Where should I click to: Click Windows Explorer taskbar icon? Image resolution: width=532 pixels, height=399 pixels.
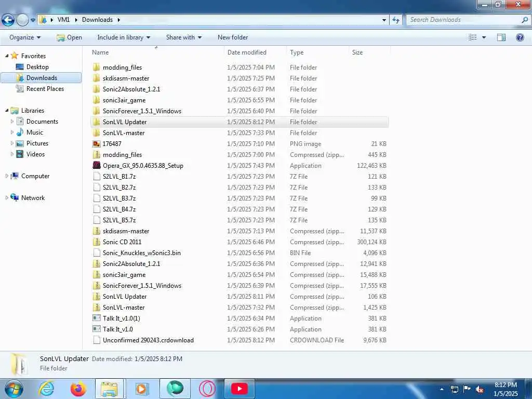coord(110,389)
